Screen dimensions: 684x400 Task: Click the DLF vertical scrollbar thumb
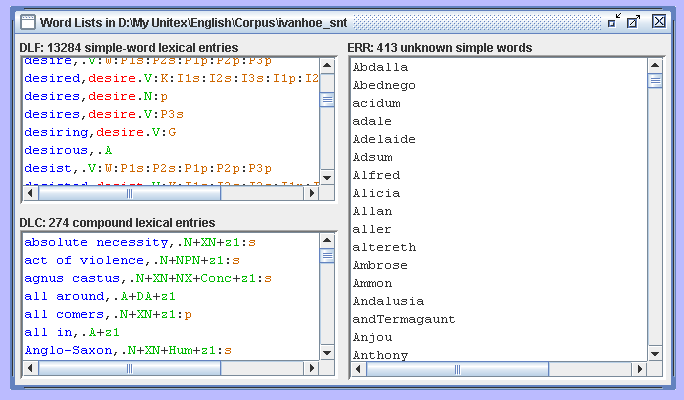point(327,100)
